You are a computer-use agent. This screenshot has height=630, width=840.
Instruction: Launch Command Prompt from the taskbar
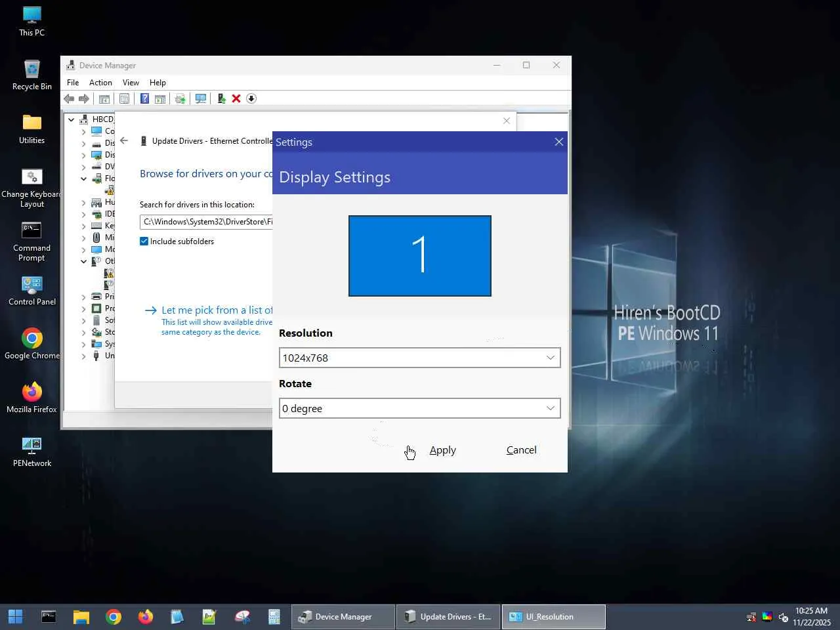[49, 617]
